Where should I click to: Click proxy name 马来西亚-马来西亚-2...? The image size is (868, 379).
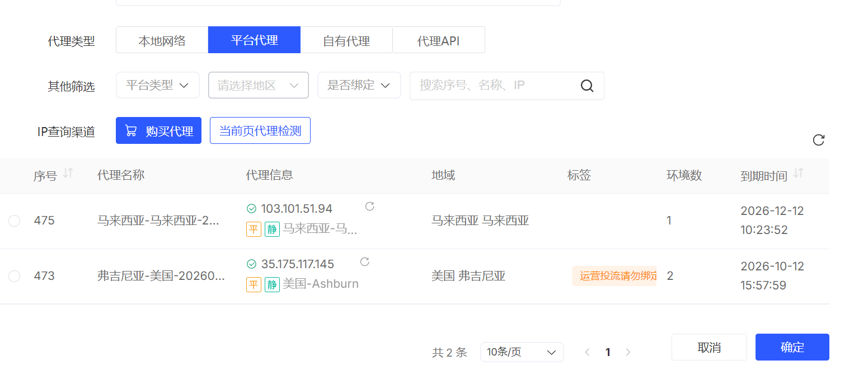tap(158, 221)
